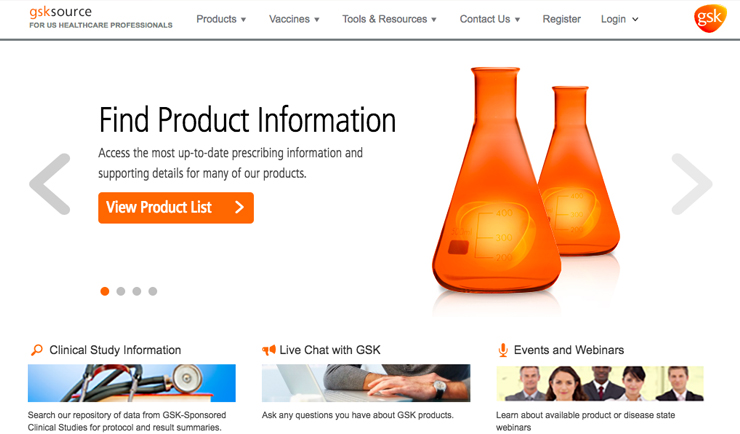The image size is (740, 434).
Task: Open the Login dropdown chevron
Action: [635, 19]
